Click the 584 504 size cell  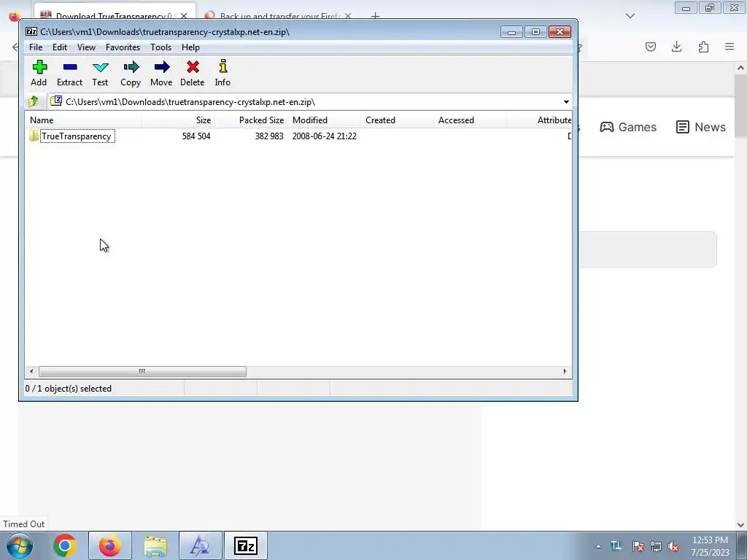click(x=196, y=136)
